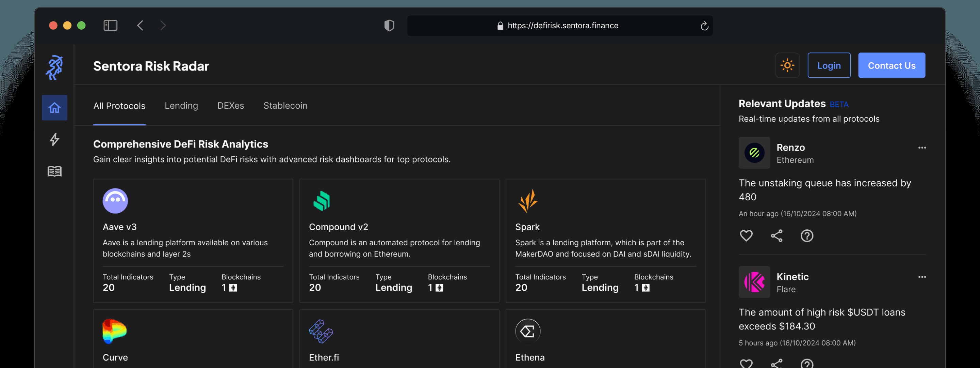The width and height of the screenshot is (980, 368).
Task: Open the Home sidebar icon
Action: tap(54, 108)
